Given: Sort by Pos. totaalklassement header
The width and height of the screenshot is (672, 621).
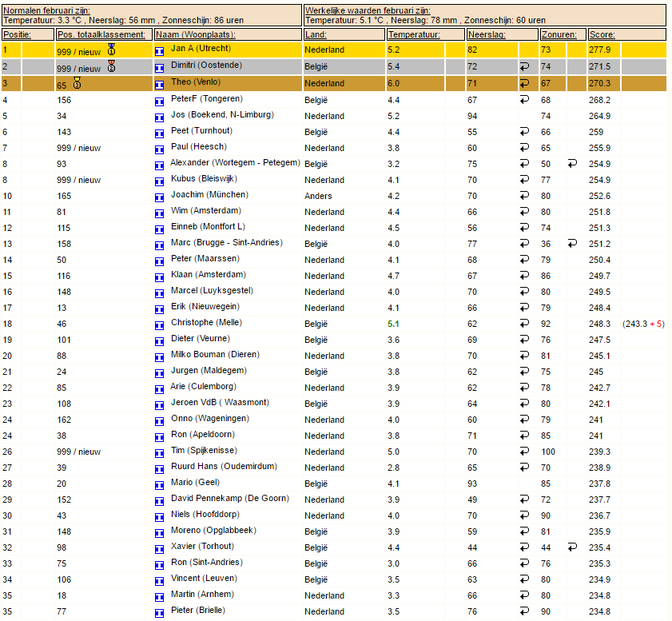Looking at the screenshot, I should coord(101,34).
